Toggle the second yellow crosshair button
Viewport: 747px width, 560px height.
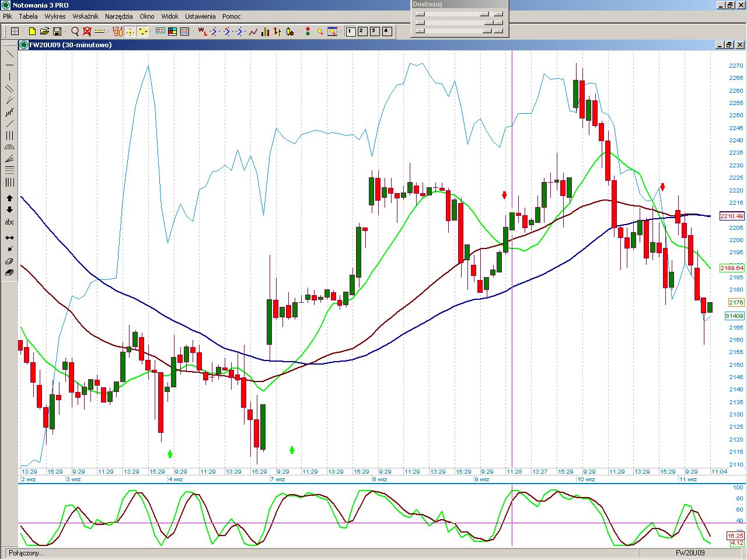coord(142,31)
